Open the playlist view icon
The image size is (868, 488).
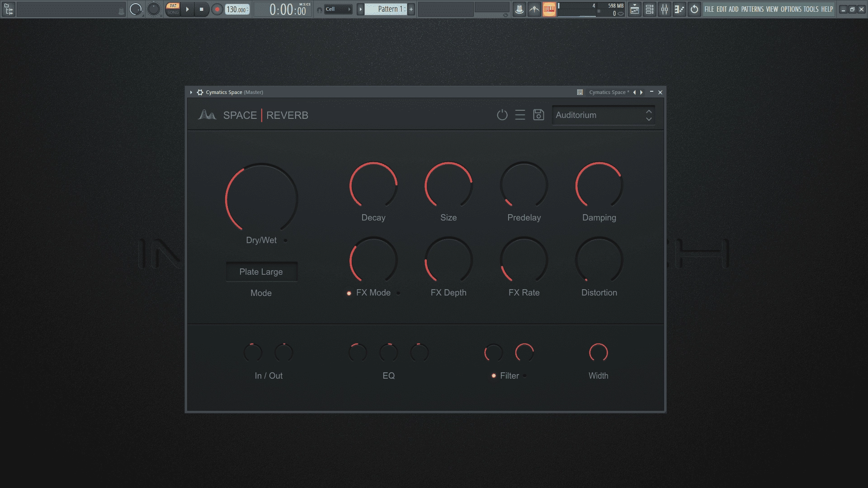click(x=635, y=9)
